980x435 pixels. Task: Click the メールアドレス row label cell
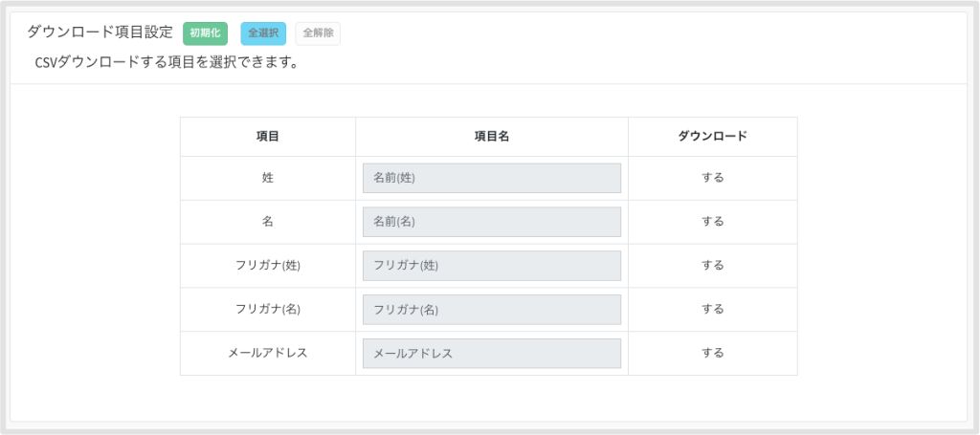click(x=268, y=353)
